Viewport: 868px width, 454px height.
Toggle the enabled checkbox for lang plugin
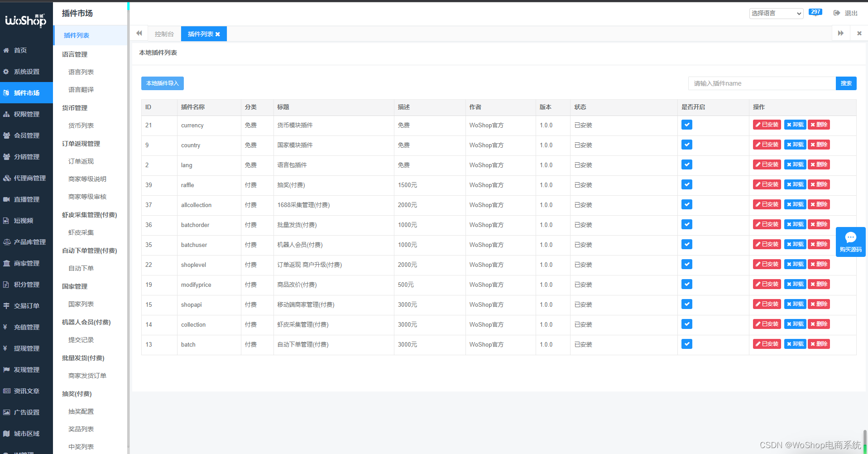687,165
